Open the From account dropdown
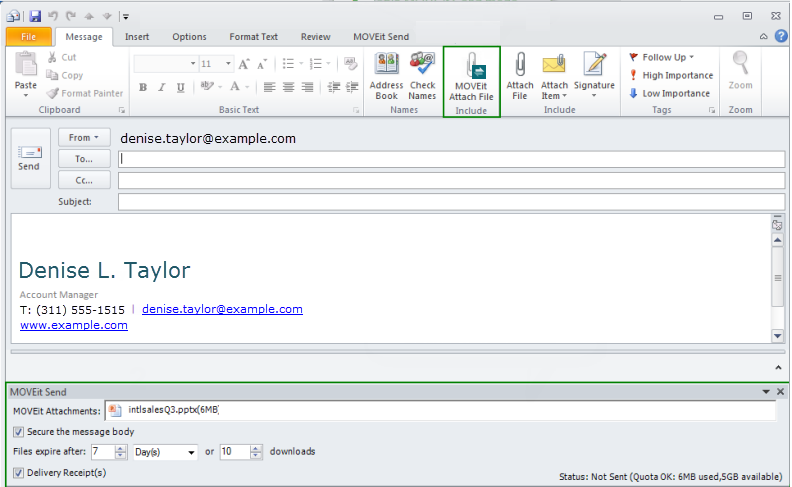The height and width of the screenshot is (487, 792). tap(84, 138)
